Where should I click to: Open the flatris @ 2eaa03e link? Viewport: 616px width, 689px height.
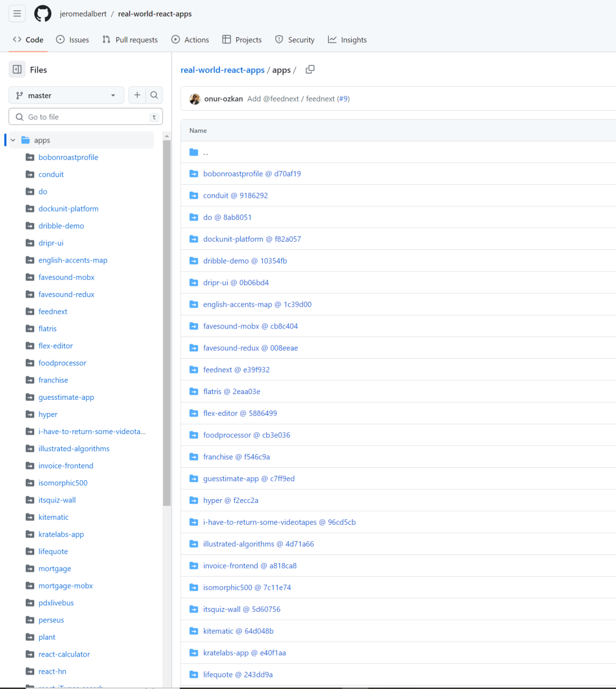pos(232,391)
